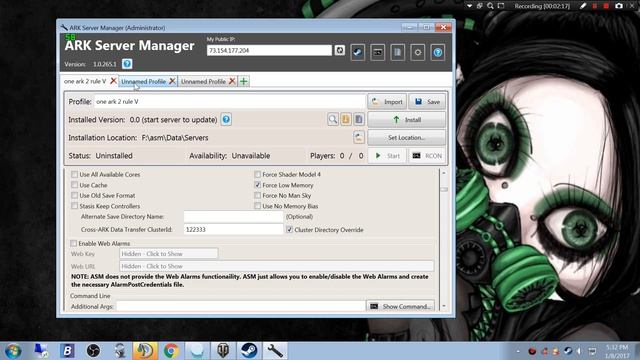Open Steam from the taskbar
The image size is (640, 360).
click(249, 351)
